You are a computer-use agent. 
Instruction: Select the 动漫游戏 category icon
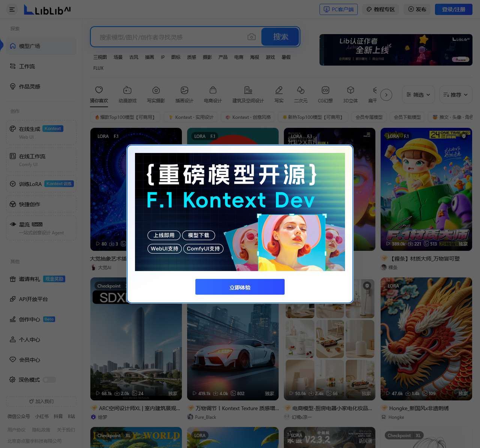coord(127,94)
